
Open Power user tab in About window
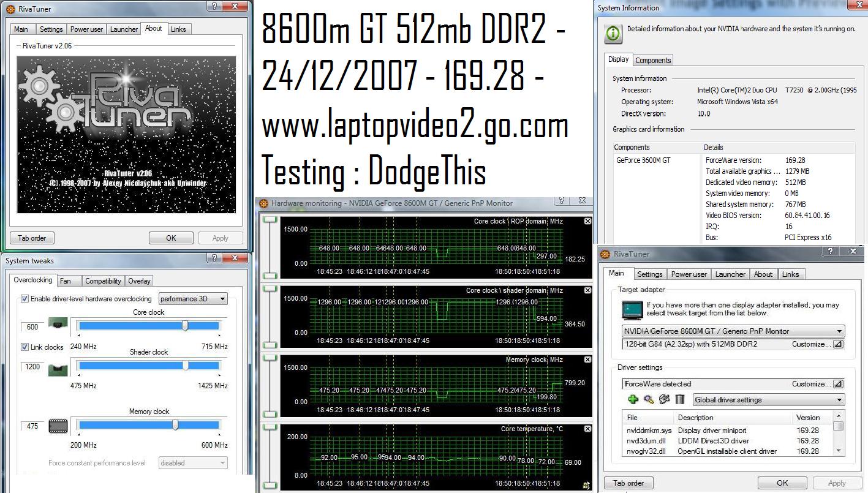coord(87,29)
